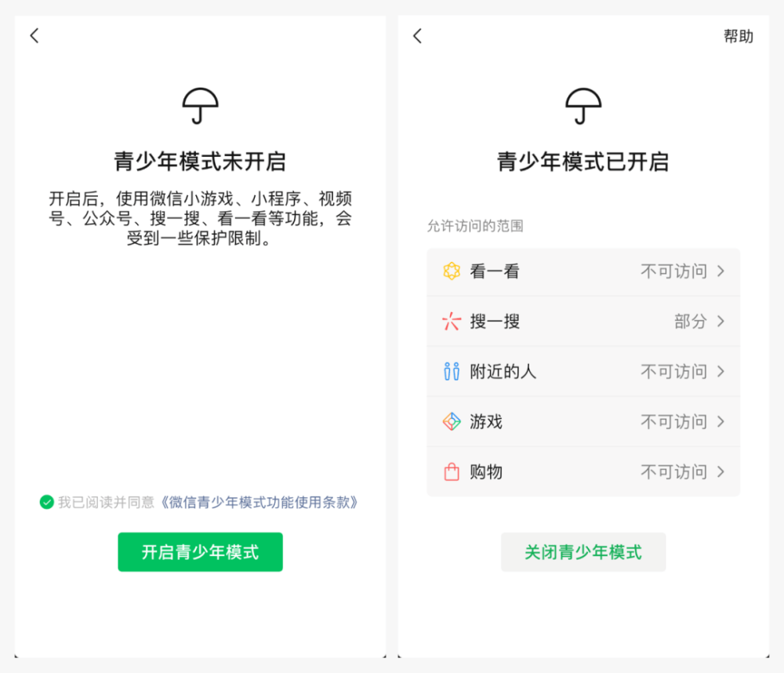Tap the 关闭青少年模式 button
784x673 pixels.
[x=583, y=552]
